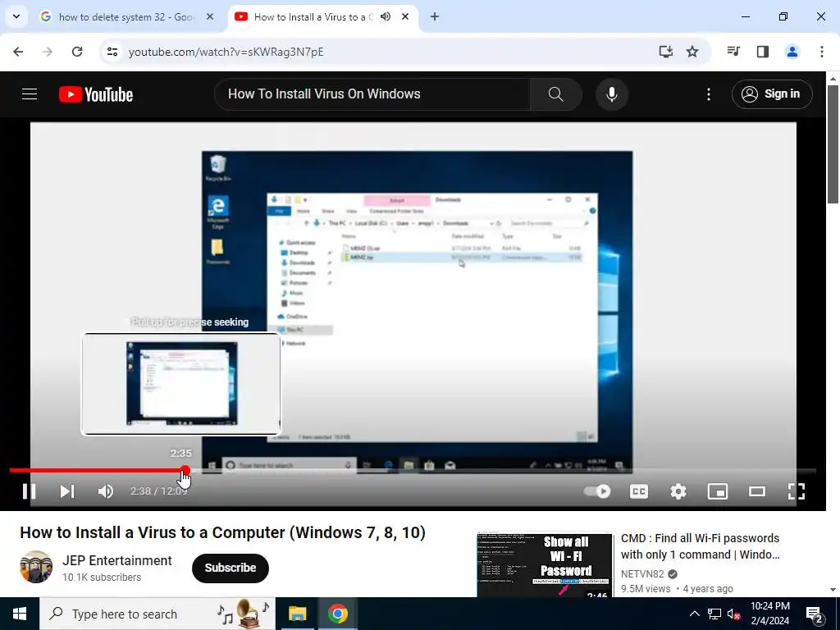View site information icon in address bar
Viewport: 840px width, 630px height.
112,52
